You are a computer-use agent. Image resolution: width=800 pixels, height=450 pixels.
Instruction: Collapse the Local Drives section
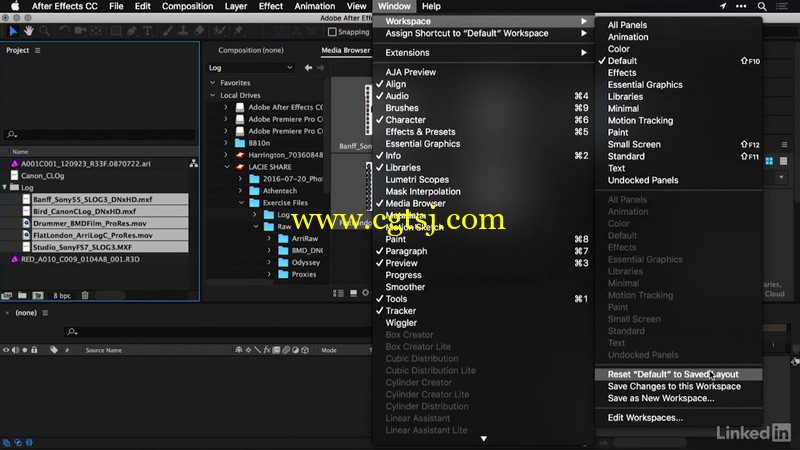coord(213,95)
